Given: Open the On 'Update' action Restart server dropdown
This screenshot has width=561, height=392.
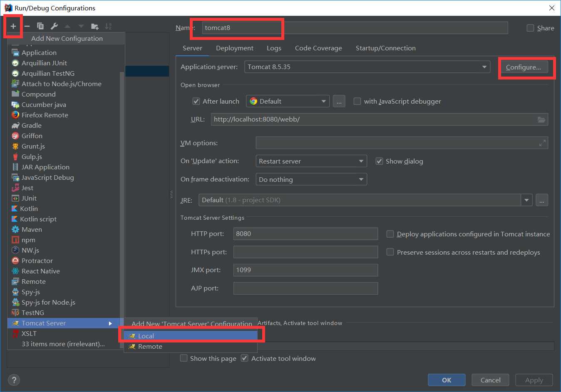Looking at the screenshot, I should click(311, 161).
